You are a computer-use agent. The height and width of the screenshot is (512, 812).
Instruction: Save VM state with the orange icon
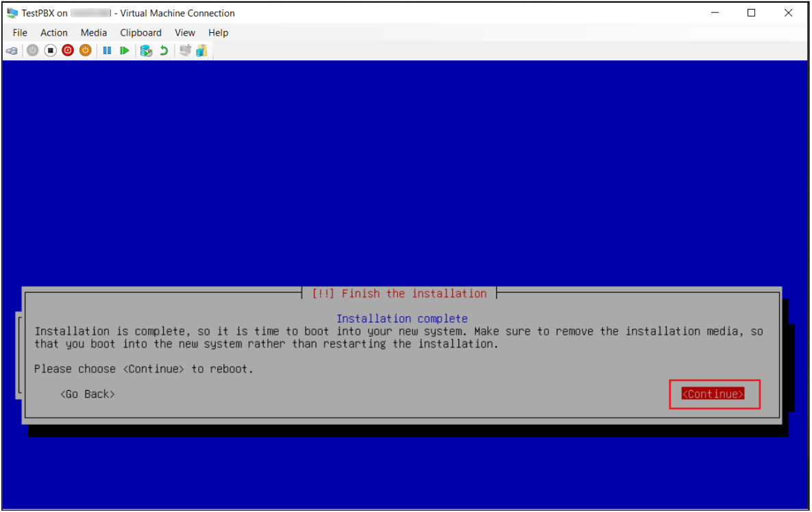[85, 51]
